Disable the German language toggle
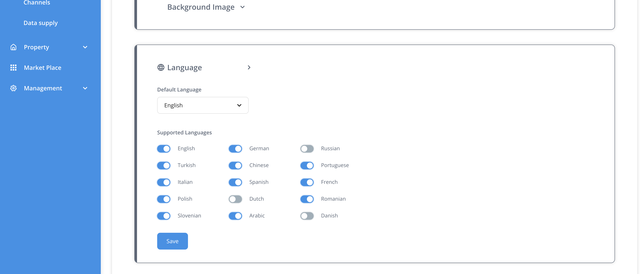The image size is (644, 274). [235, 149]
